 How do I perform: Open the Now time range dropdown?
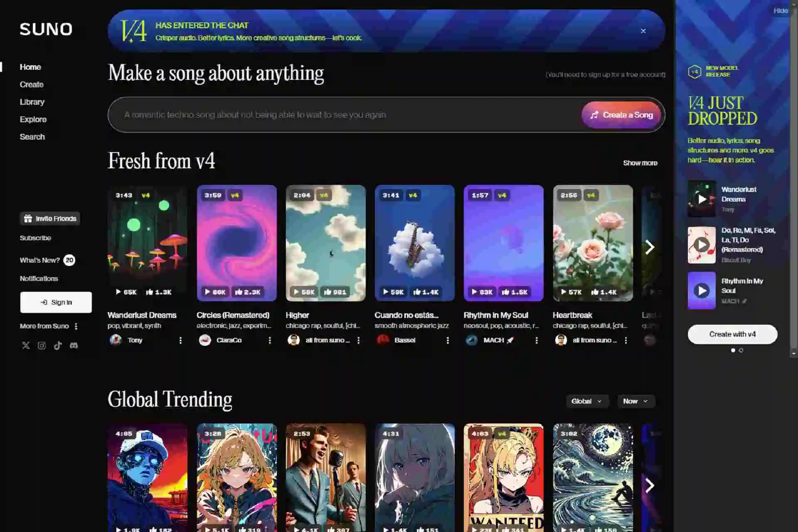click(636, 401)
